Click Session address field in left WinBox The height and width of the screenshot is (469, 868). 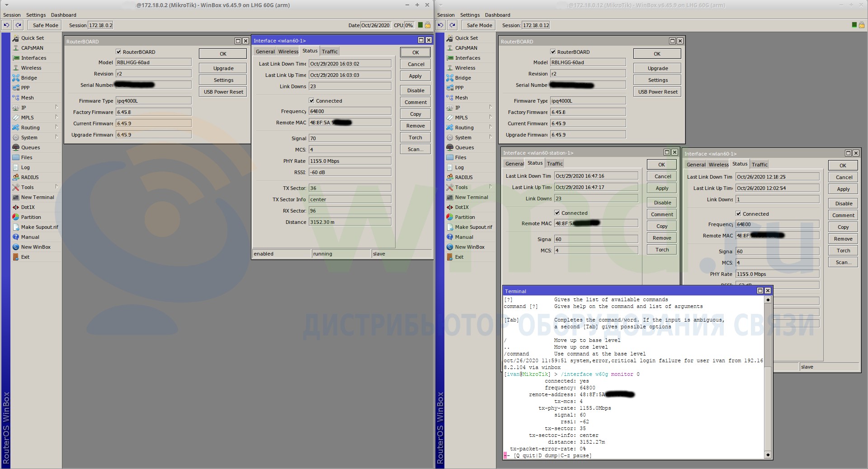coord(100,25)
